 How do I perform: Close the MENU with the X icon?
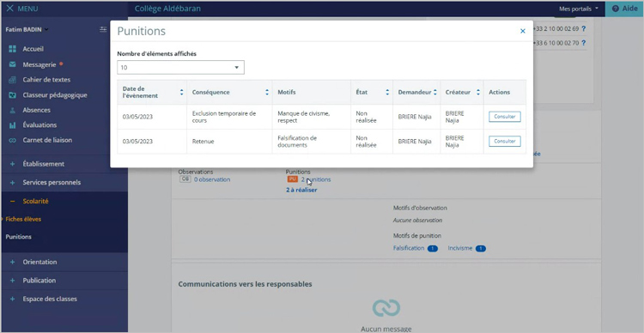coord(9,9)
